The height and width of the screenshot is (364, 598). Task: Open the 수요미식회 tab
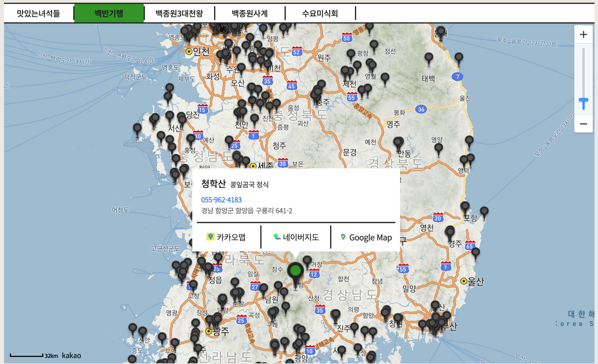tap(320, 13)
